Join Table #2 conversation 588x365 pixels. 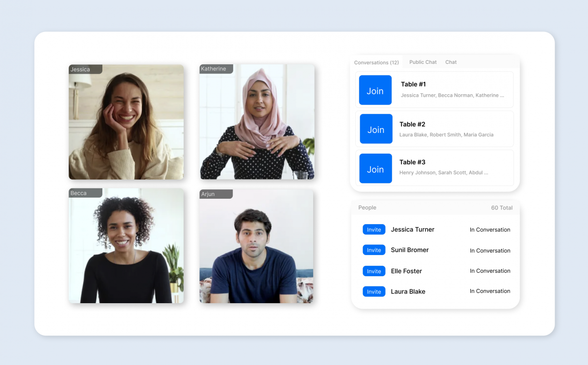pos(376,129)
